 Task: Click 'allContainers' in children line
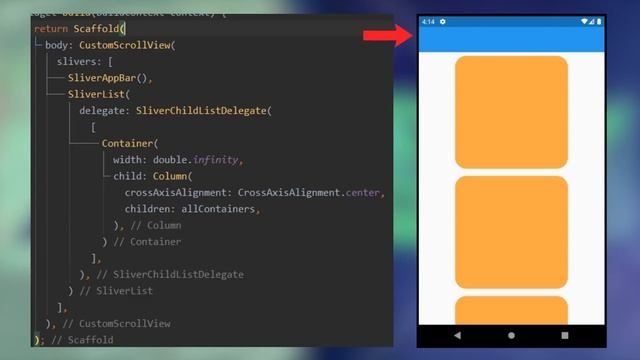click(x=218, y=209)
